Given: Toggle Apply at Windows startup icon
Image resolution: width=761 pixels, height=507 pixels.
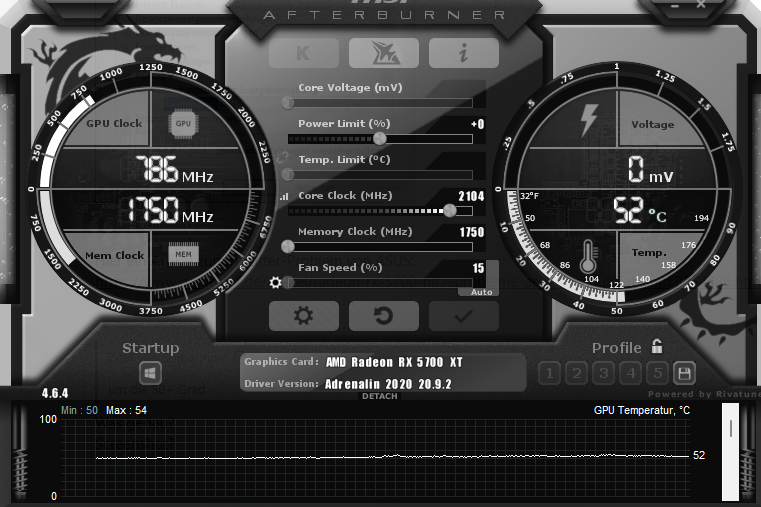Looking at the screenshot, I should pos(150,374).
